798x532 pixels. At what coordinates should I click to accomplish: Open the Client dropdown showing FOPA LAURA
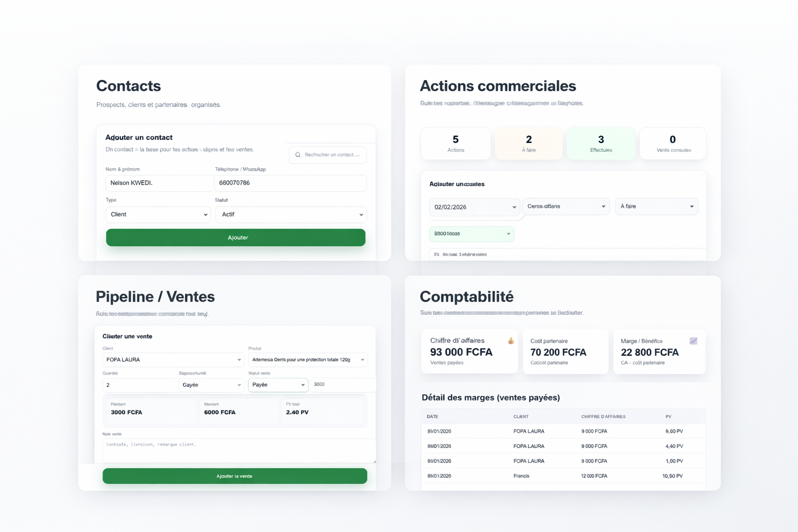point(173,360)
